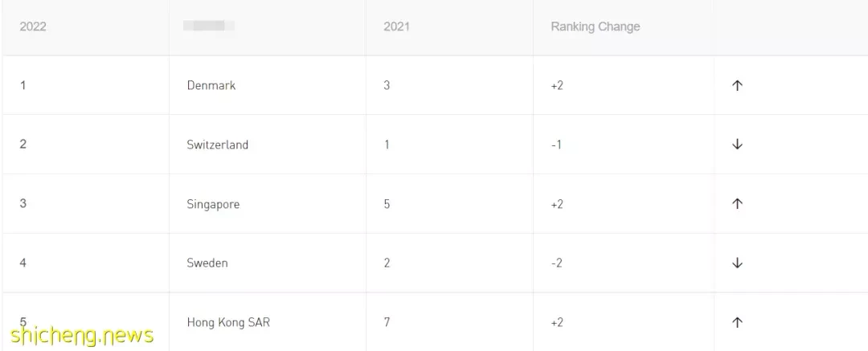868x351 pixels.
Task: Select the 2022 column header
Action: pos(33,27)
